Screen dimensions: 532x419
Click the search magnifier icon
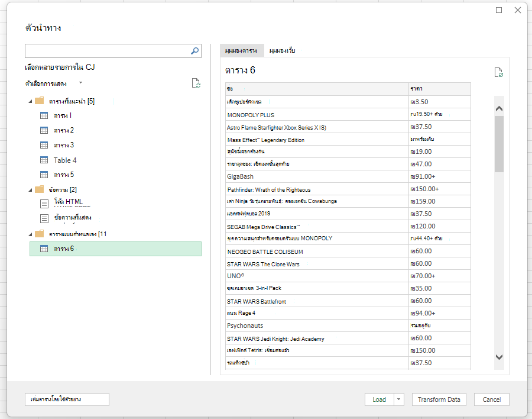pos(194,51)
